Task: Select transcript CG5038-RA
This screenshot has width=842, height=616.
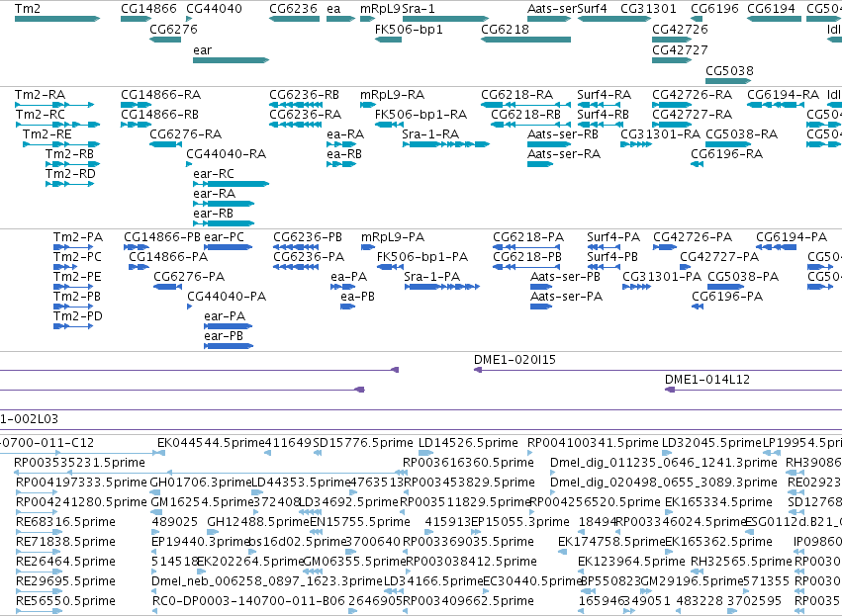Action: click(728, 144)
